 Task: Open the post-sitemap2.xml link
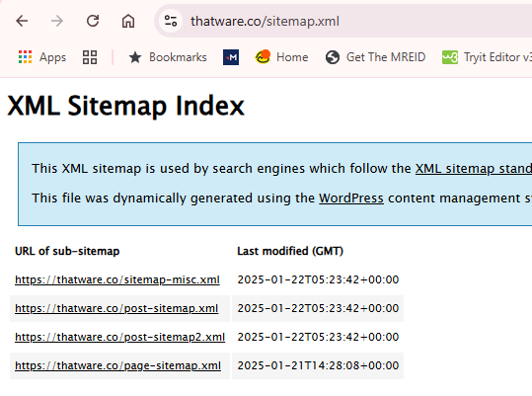[119, 337]
